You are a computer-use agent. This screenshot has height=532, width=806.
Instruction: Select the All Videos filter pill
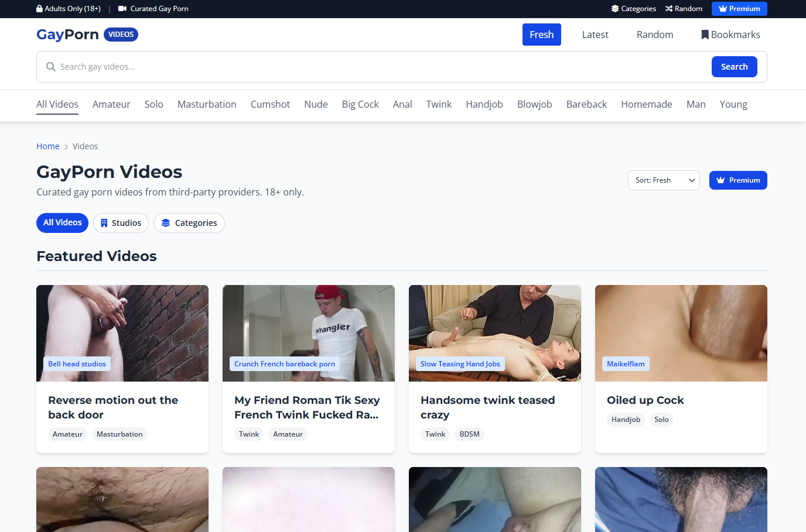point(62,223)
